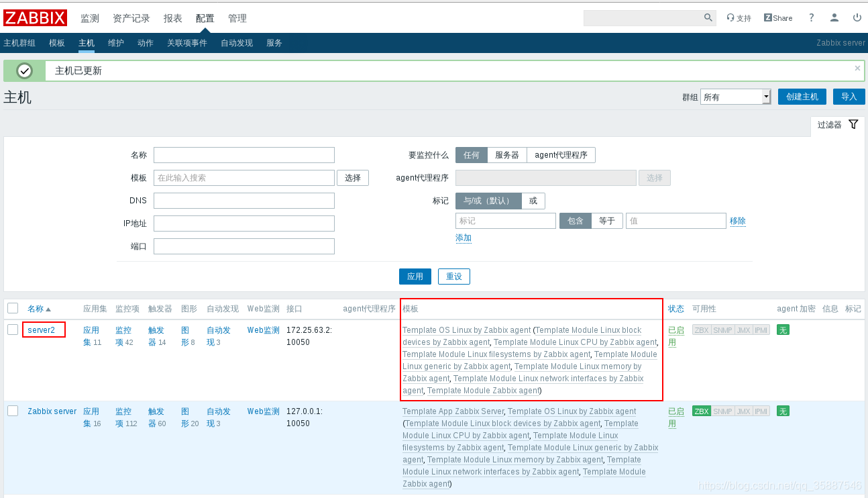The width and height of the screenshot is (868, 498).
Task: Toggle the filter funnel tab
Action: 838,125
